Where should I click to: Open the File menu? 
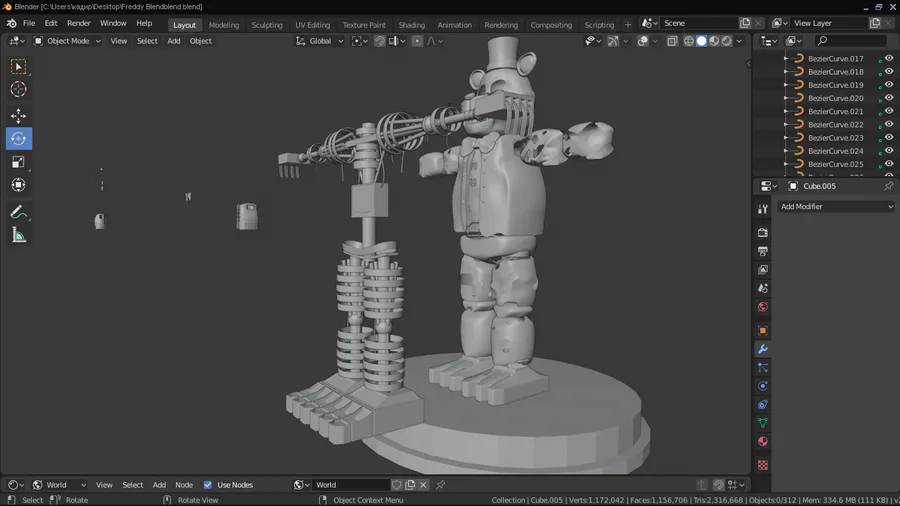point(29,24)
